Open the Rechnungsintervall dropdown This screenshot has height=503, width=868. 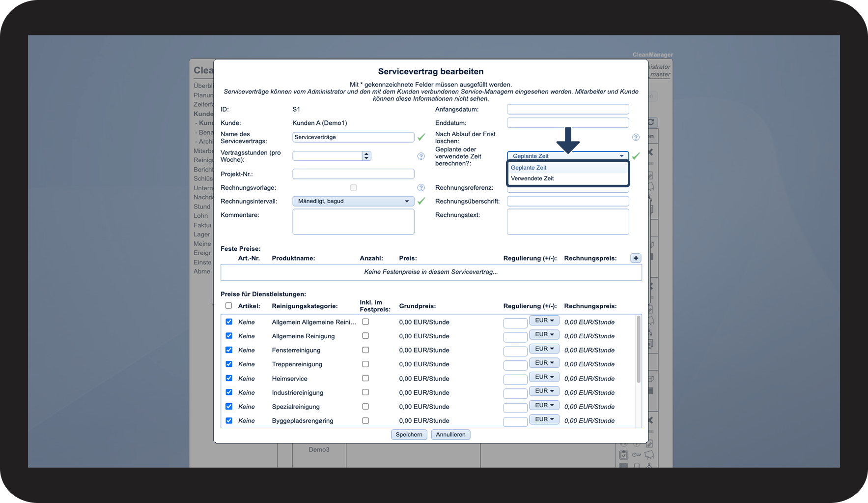pyautogui.click(x=353, y=201)
